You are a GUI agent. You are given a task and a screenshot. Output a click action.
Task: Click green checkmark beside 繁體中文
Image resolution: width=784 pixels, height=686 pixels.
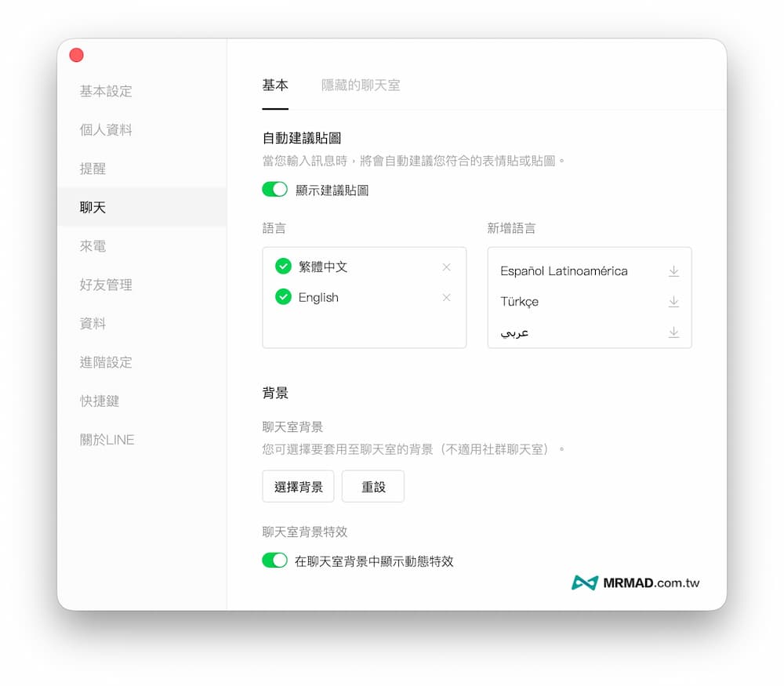pos(284,267)
